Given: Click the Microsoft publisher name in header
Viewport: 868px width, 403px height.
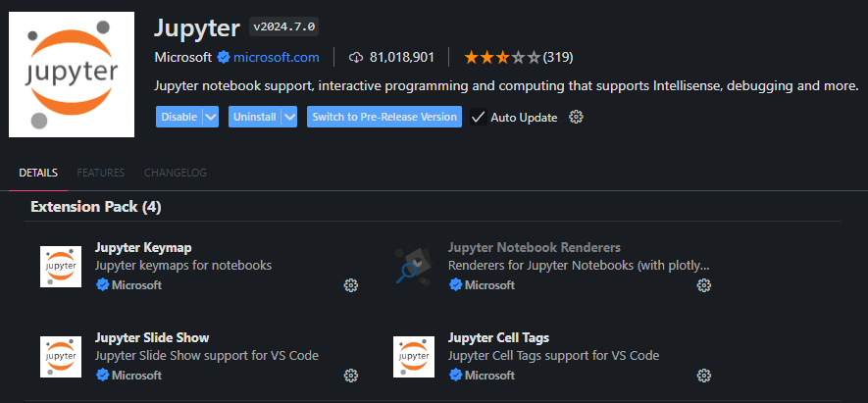Looking at the screenshot, I should point(183,57).
